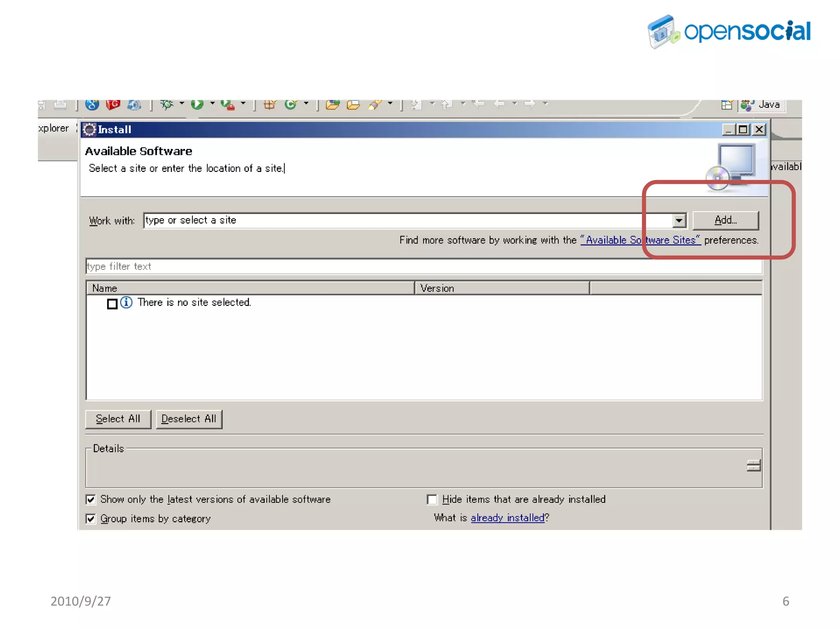Screen dimensions: 840x630
Task: Expand the Debug button dropdown arrow
Action: pos(182,103)
